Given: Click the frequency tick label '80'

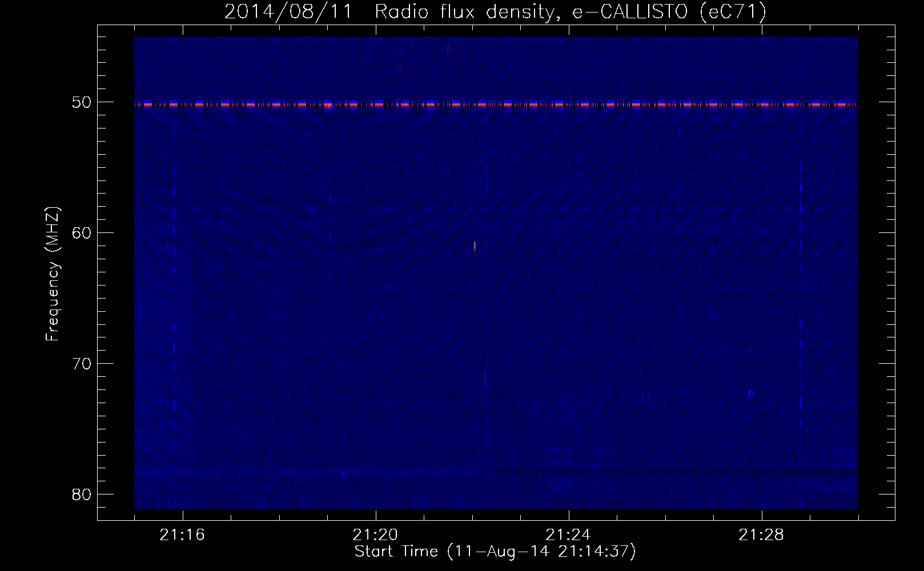Looking at the screenshot, I should click(82, 494).
